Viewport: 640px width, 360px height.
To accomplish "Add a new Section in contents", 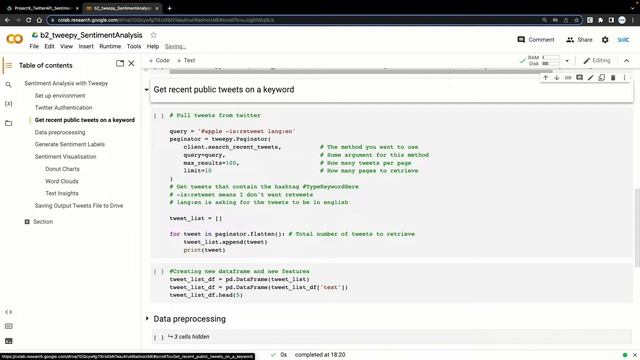I will coord(39,222).
